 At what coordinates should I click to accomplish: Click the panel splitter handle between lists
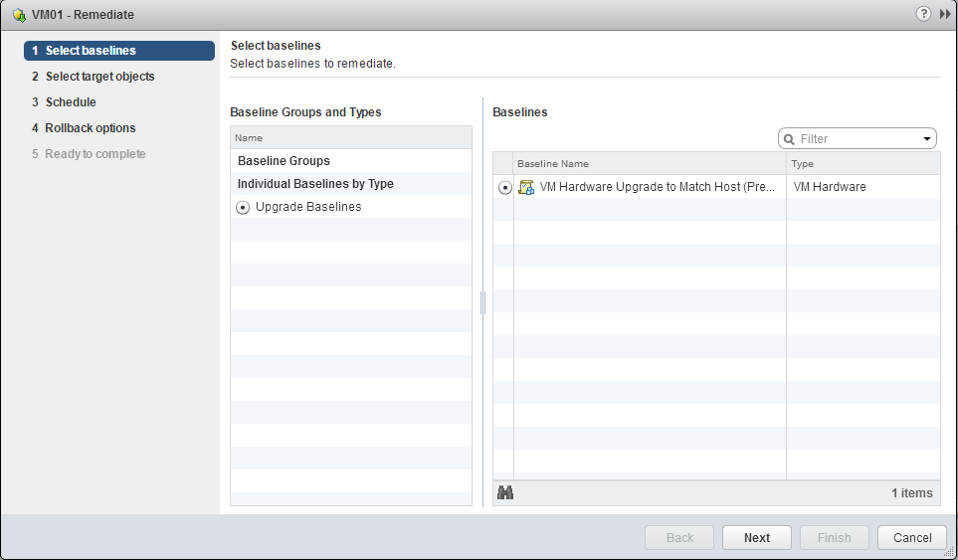[x=482, y=302]
